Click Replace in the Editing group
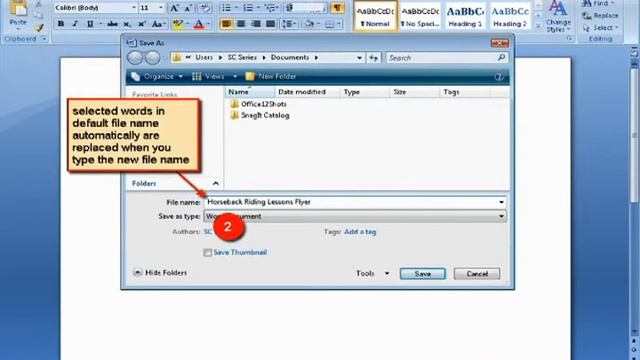 click(600, 16)
